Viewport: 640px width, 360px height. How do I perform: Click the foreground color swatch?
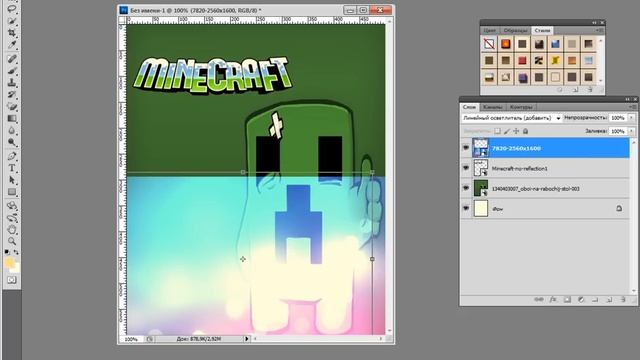pyautogui.click(x=9, y=263)
